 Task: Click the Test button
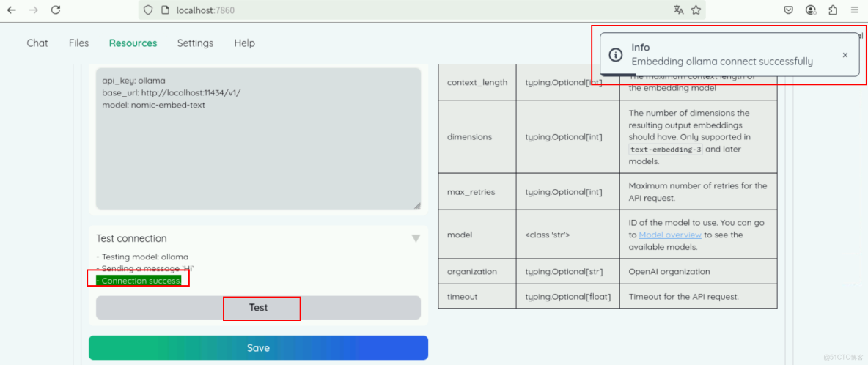click(x=259, y=308)
